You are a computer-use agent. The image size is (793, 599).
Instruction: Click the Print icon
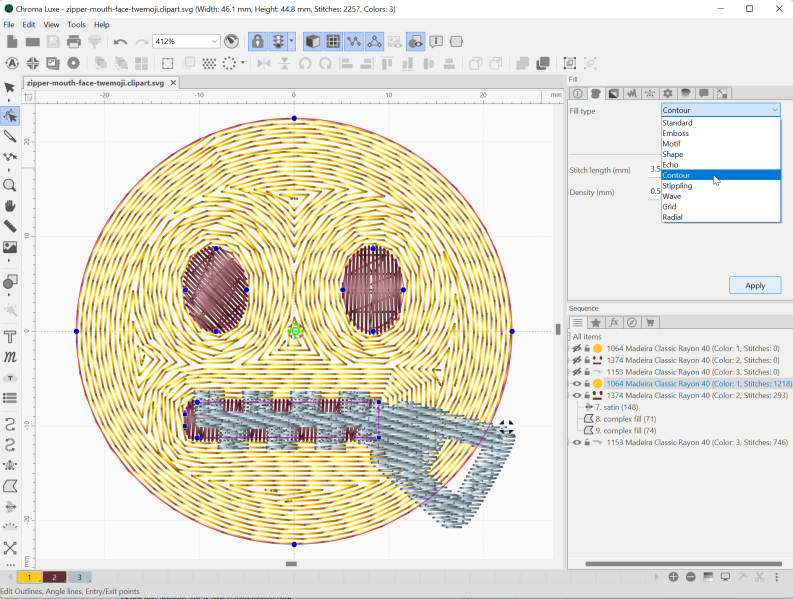pyautogui.click(x=74, y=41)
